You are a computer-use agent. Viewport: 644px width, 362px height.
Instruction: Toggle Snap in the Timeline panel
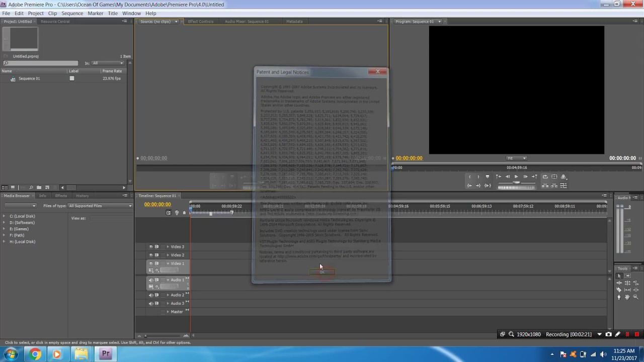(x=169, y=213)
